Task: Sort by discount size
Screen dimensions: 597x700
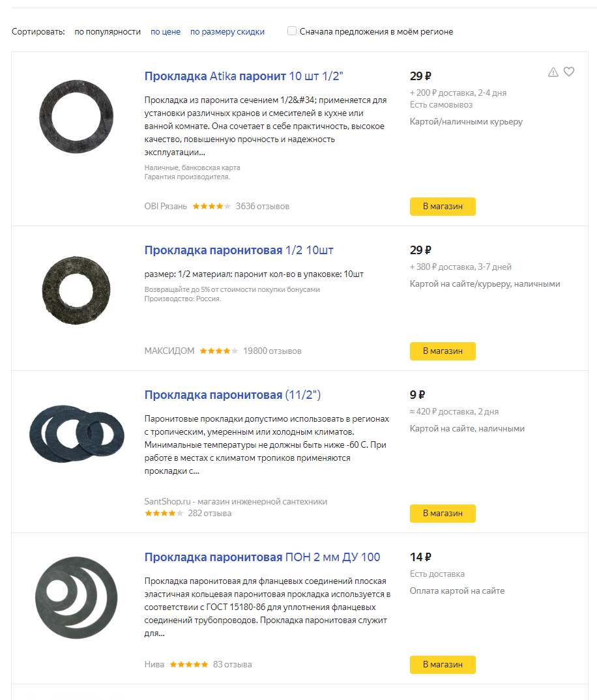Action: tap(227, 31)
